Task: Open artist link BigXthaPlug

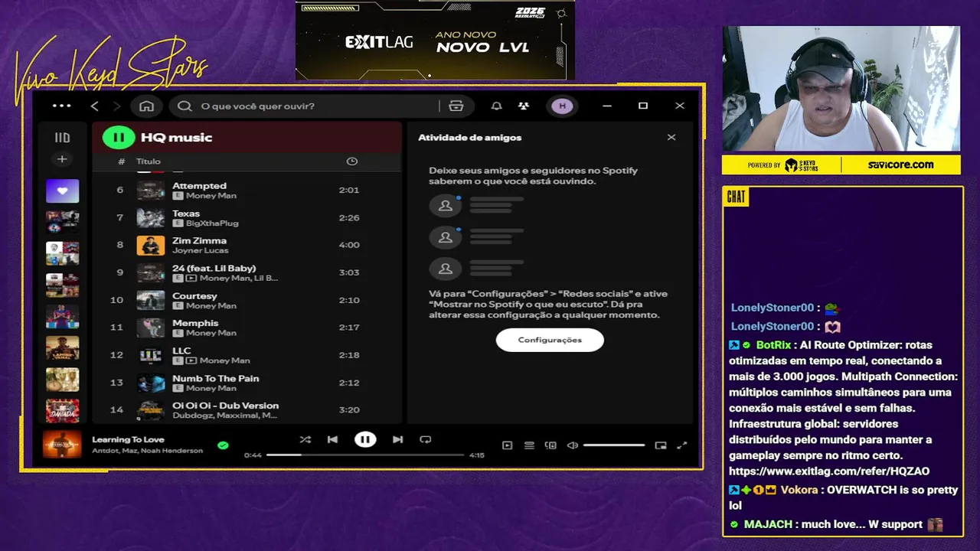Action: click(212, 223)
